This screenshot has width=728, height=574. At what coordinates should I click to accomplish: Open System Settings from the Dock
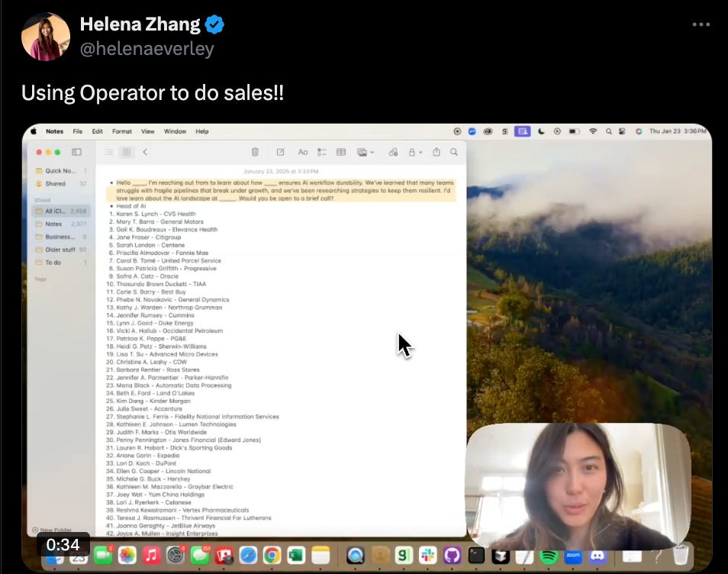click(x=175, y=556)
